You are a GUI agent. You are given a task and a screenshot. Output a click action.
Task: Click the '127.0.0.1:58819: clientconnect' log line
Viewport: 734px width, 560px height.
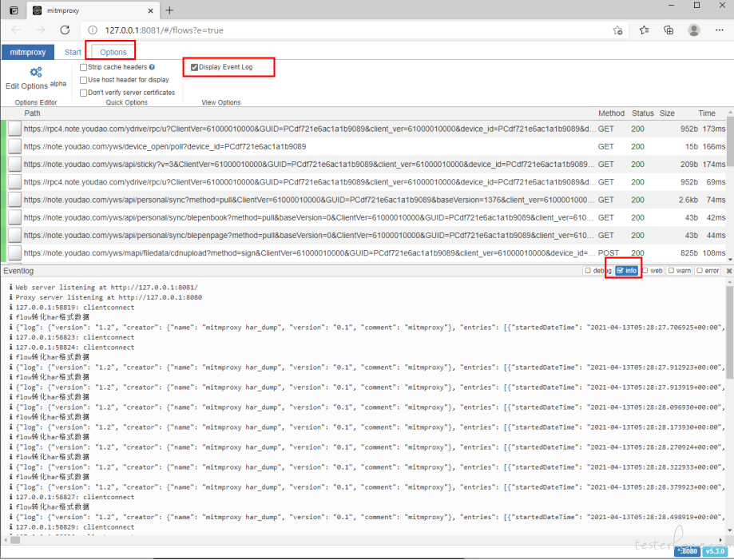coord(75,308)
